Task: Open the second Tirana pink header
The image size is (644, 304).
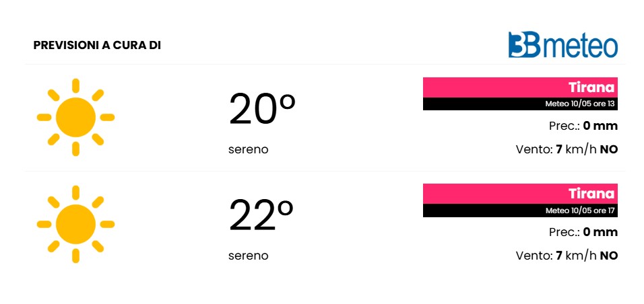Action: coord(520,194)
